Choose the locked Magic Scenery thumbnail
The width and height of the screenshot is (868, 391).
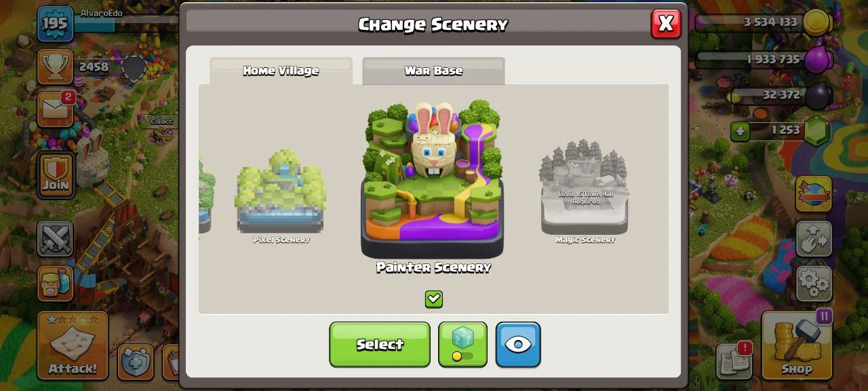tap(585, 191)
